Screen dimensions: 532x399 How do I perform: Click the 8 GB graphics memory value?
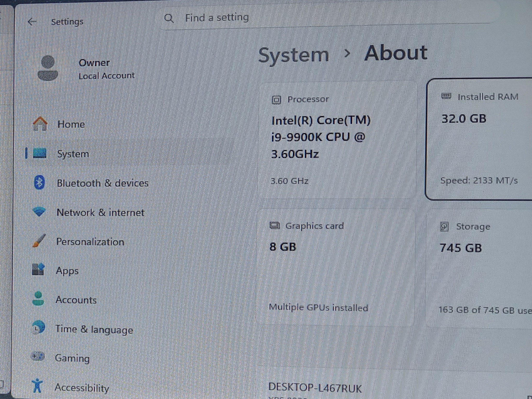(283, 247)
